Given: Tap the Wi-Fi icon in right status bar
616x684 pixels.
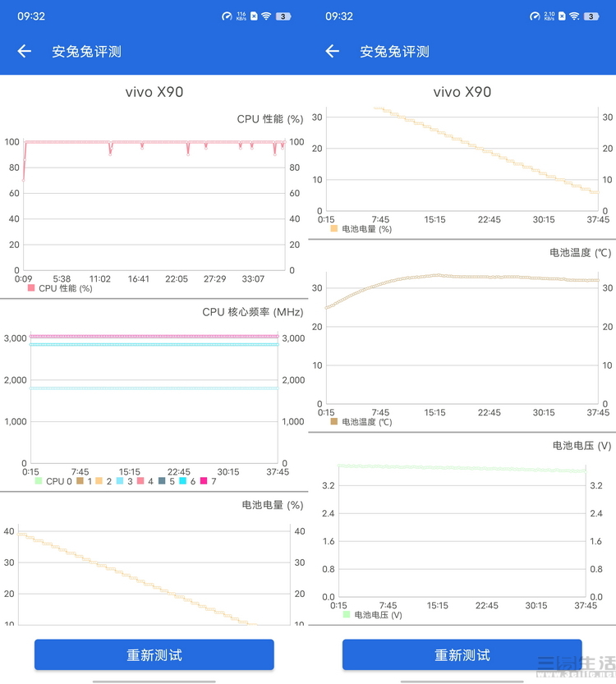Looking at the screenshot, I should [574, 16].
